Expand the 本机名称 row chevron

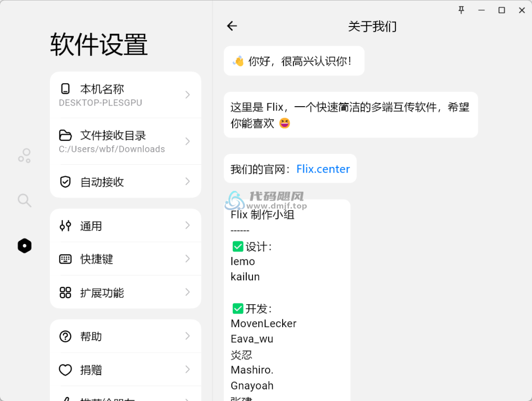click(188, 95)
